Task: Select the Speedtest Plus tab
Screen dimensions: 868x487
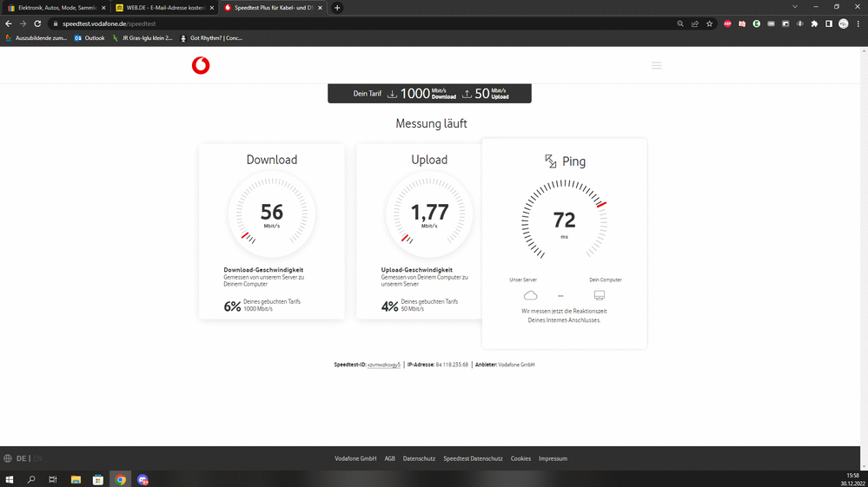Action: click(x=273, y=8)
